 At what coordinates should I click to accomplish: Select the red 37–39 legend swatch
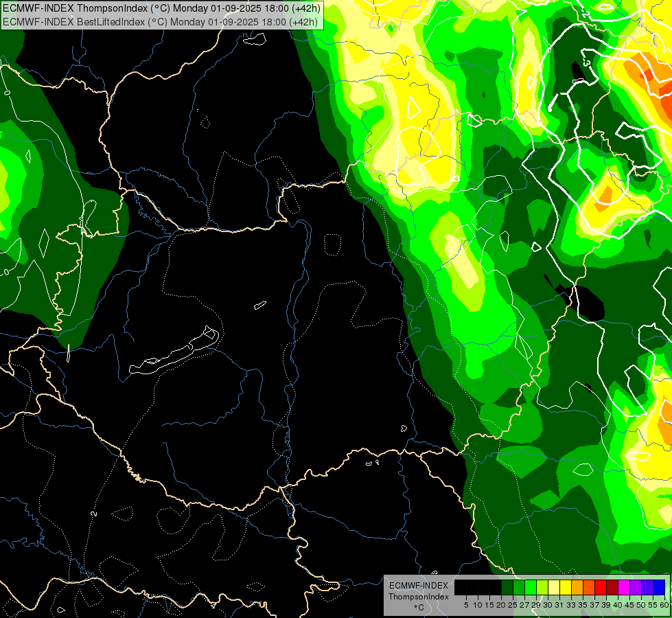coord(601,587)
